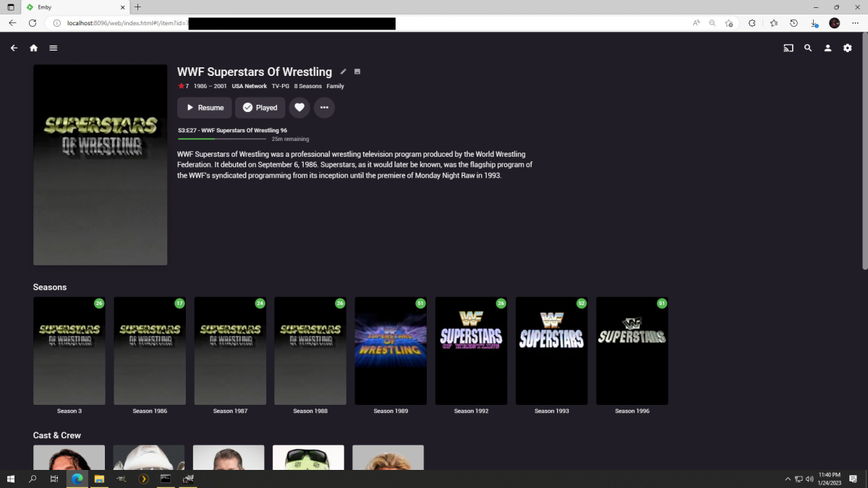Edit images icon beside the title
Screen dimensions: 868x488
(357, 72)
